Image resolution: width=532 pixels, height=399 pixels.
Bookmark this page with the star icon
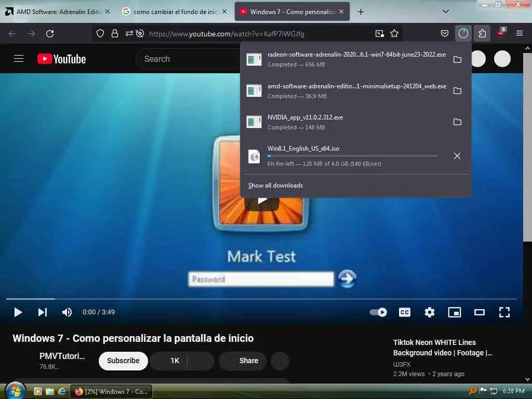(394, 34)
